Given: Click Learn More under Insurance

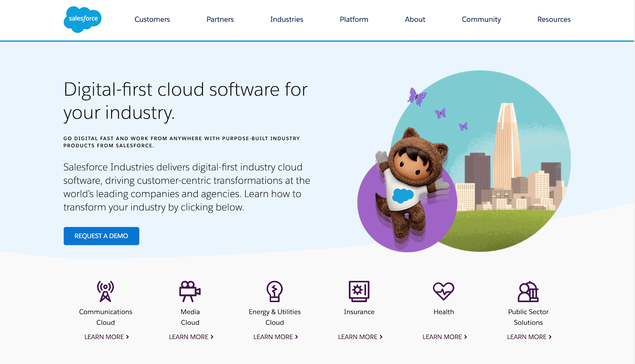Looking at the screenshot, I should pyautogui.click(x=360, y=337).
